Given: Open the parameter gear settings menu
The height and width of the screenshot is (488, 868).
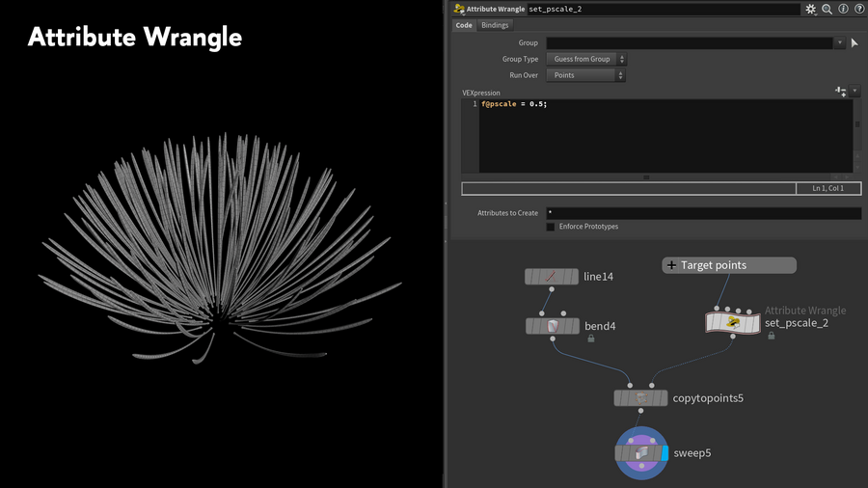Looking at the screenshot, I should [810, 9].
